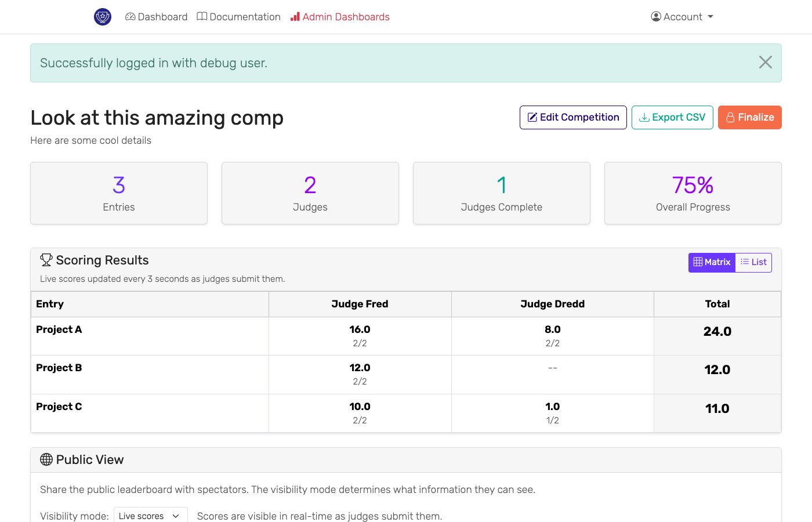Expand the Account menu
The width and height of the screenshot is (812, 522).
(x=681, y=17)
